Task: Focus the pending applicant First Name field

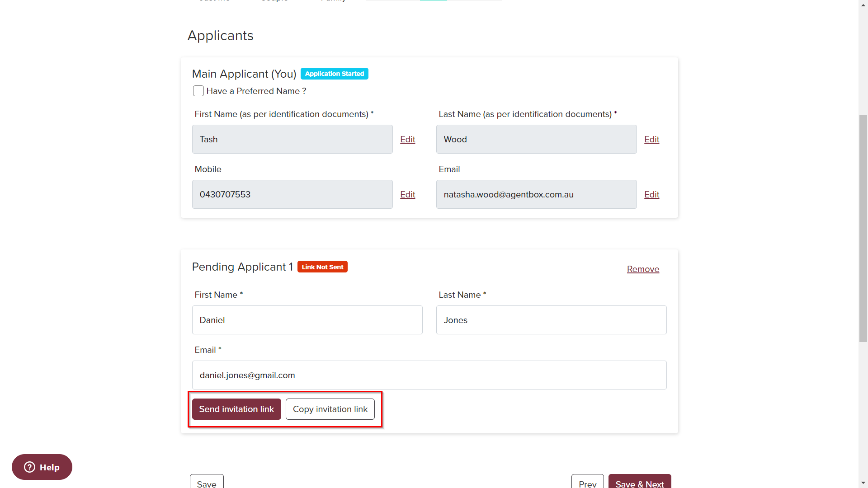Action: point(307,320)
